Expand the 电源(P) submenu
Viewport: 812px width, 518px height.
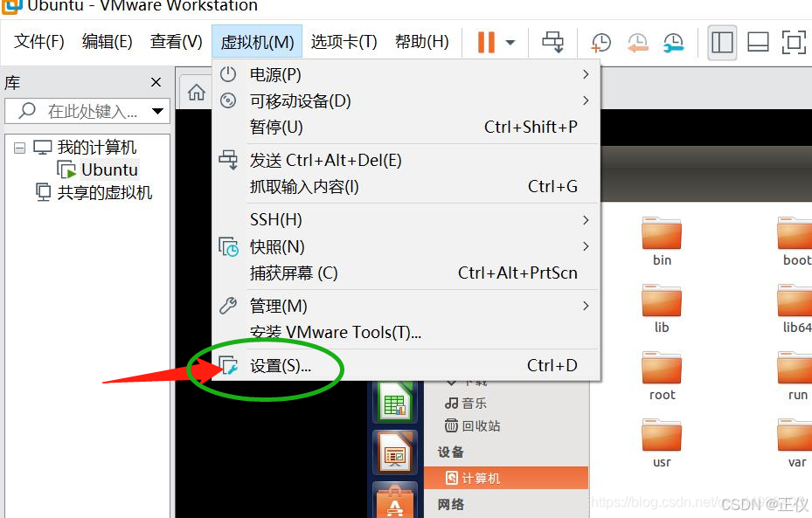406,74
